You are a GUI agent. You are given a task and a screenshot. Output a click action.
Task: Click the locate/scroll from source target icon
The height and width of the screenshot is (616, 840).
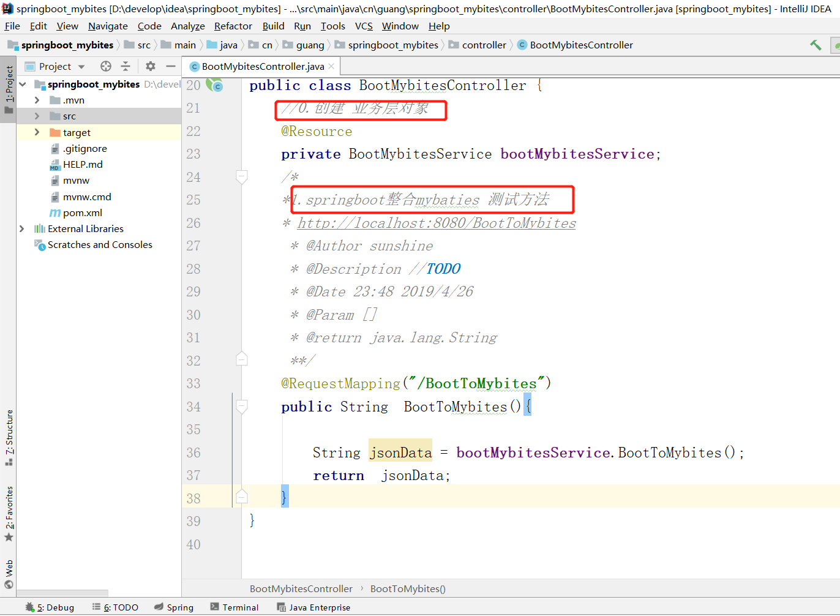[x=106, y=66]
